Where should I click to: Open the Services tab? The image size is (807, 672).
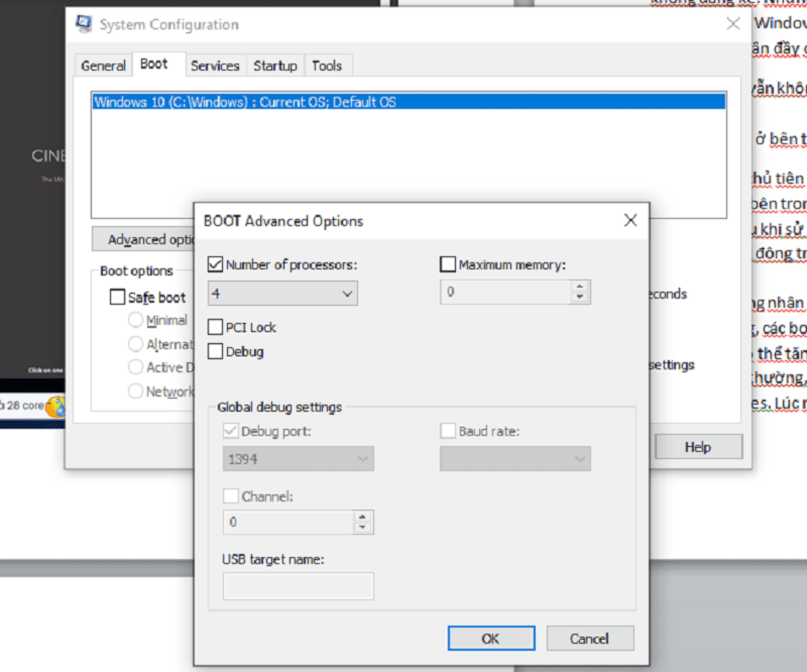[x=215, y=65]
